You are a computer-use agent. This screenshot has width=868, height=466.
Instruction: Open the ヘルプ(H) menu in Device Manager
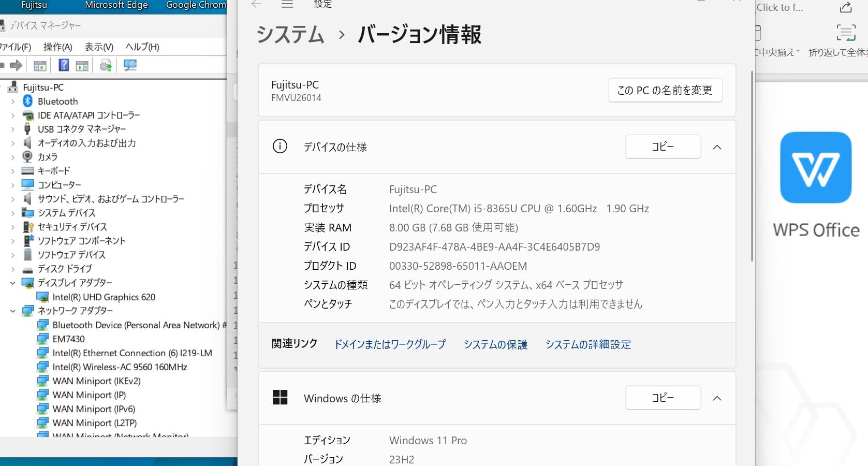(x=142, y=47)
